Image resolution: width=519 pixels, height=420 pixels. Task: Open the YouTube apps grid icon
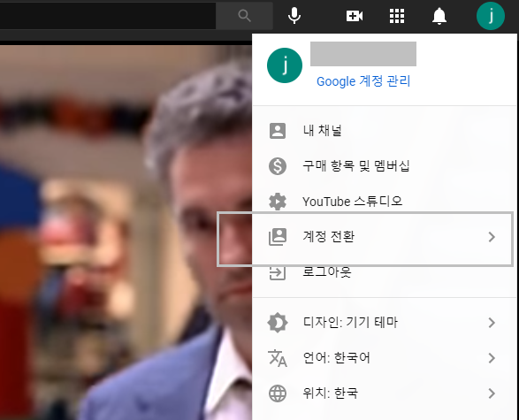point(396,16)
